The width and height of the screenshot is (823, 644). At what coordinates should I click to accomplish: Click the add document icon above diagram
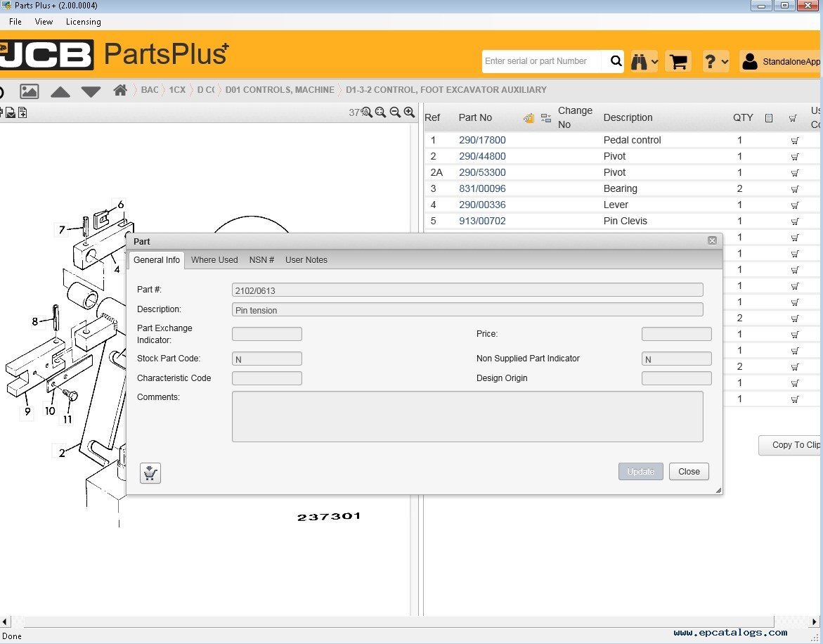click(22, 112)
